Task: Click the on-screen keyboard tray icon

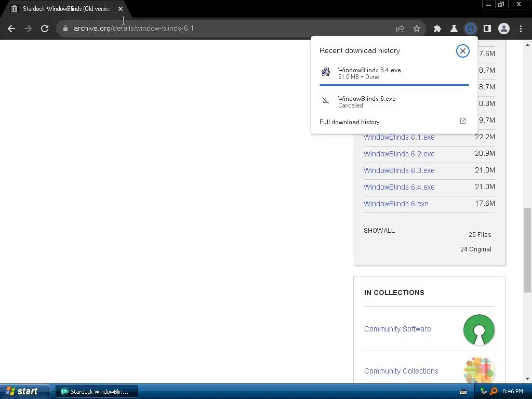Action: click(463, 392)
